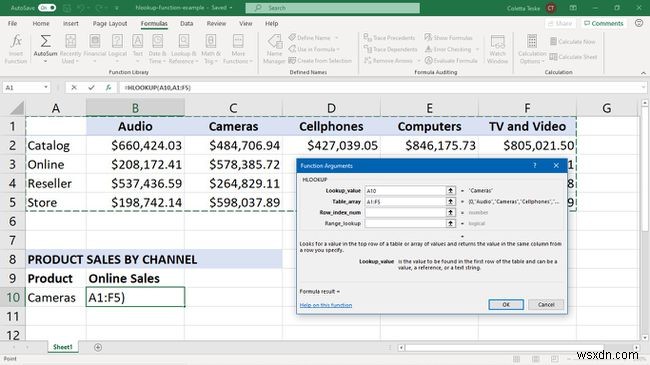Collapse the ribbon with the chevron

(x=643, y=73)
